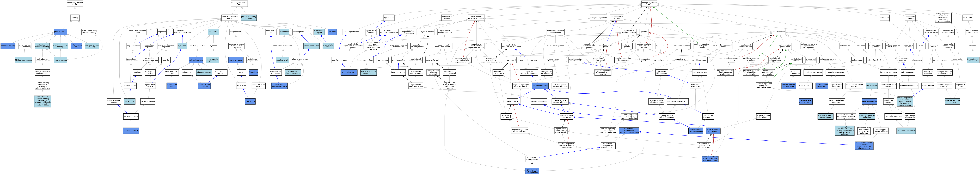Select the "homeostatic process" node
The height and width of the screenshot is (175, 980).
pos(447,17)
